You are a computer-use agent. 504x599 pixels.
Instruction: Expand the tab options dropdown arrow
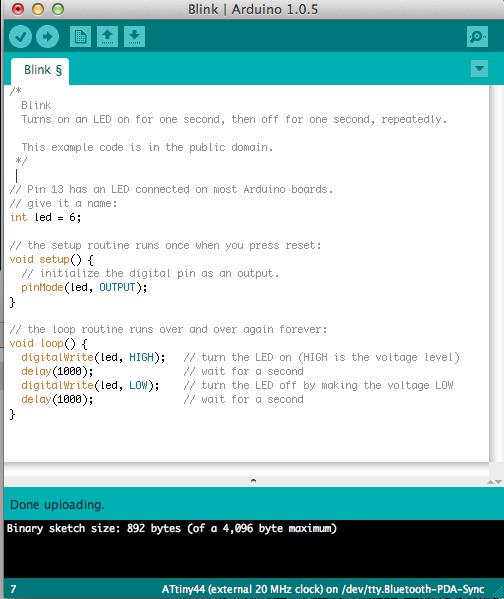pos(479,69)
